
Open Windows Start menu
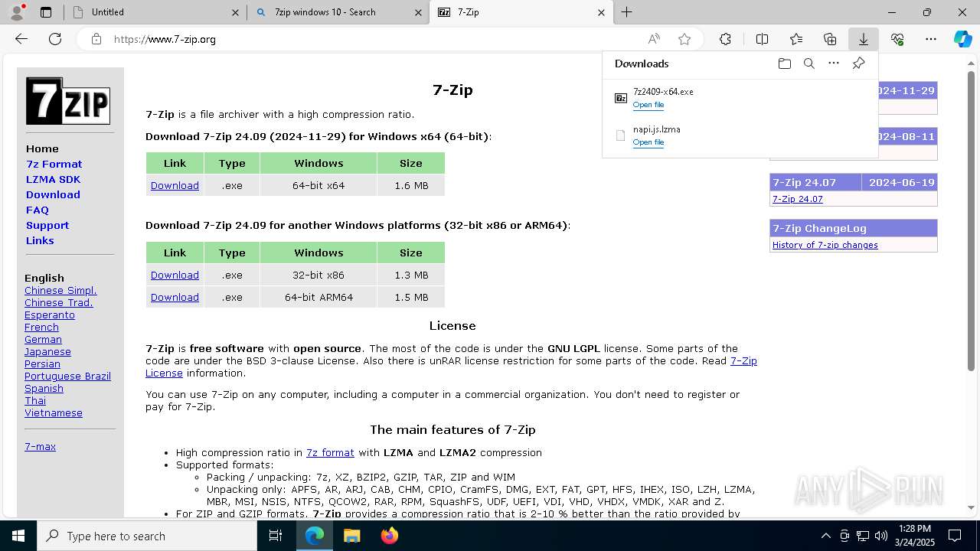click(x=18, y=536)
